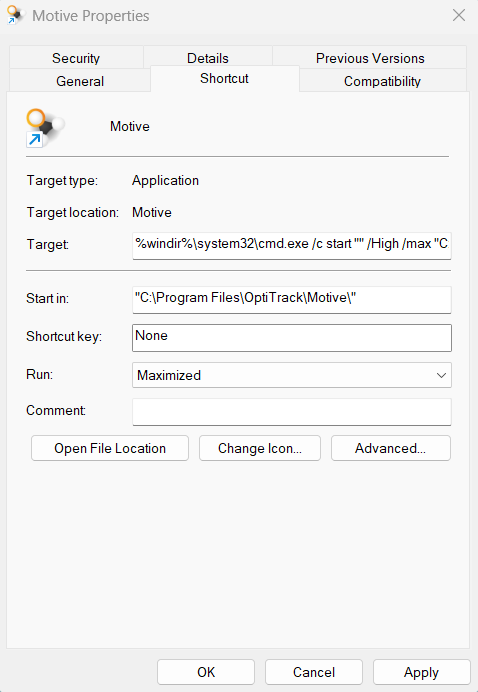Focus the Target text field

click(x=292, y=246)
